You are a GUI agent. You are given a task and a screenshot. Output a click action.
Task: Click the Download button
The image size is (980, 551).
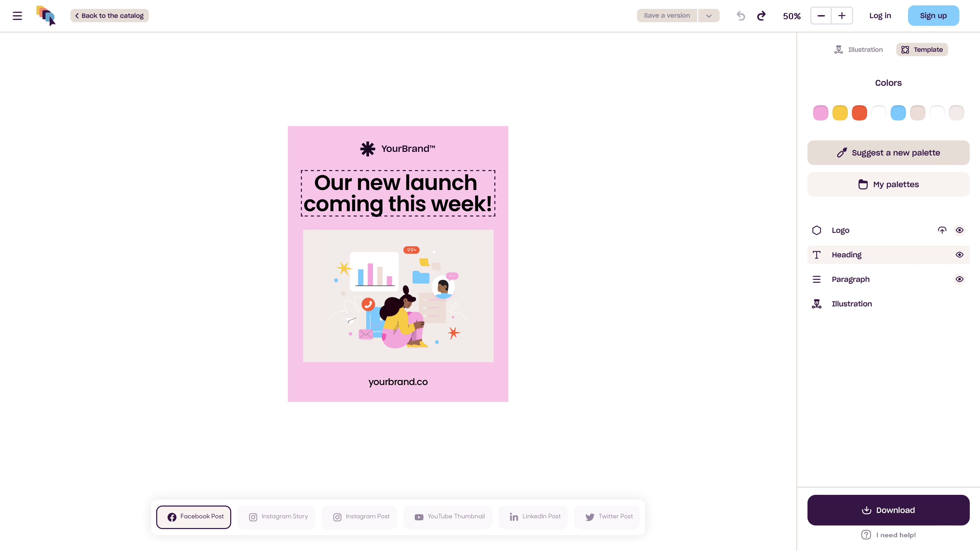coord(888,510)
